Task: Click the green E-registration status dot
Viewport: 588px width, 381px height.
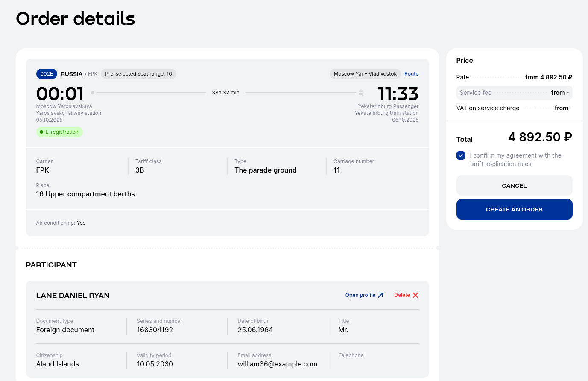Action: pyautogui.click(x=41, y=132)
